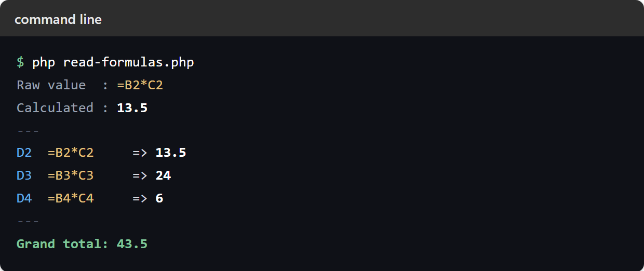Click the D4 result value 6
644x271 pixels.
pos(159,198)
